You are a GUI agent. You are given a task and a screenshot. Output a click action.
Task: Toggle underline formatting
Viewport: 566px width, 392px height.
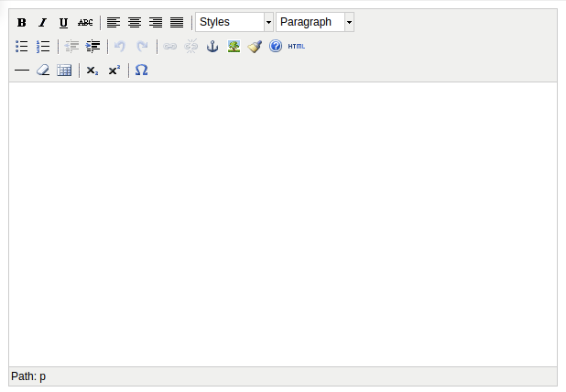[x=63, y=22]
